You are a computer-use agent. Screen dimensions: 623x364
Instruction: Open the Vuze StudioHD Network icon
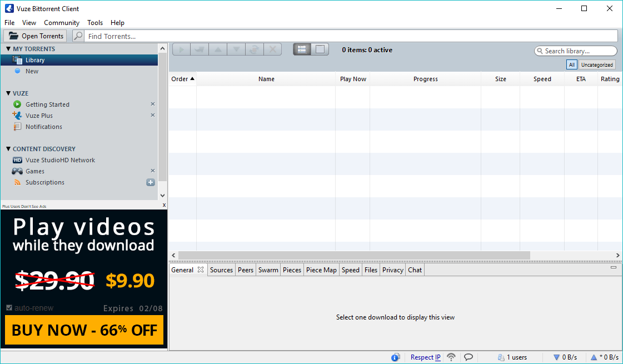(x=17, y=160)
